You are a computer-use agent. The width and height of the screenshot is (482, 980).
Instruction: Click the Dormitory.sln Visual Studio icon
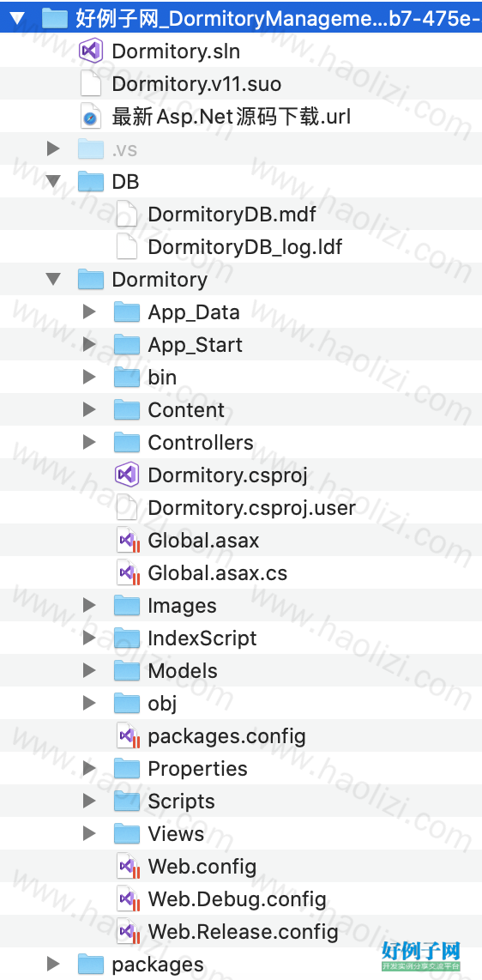tap(91, 51)
